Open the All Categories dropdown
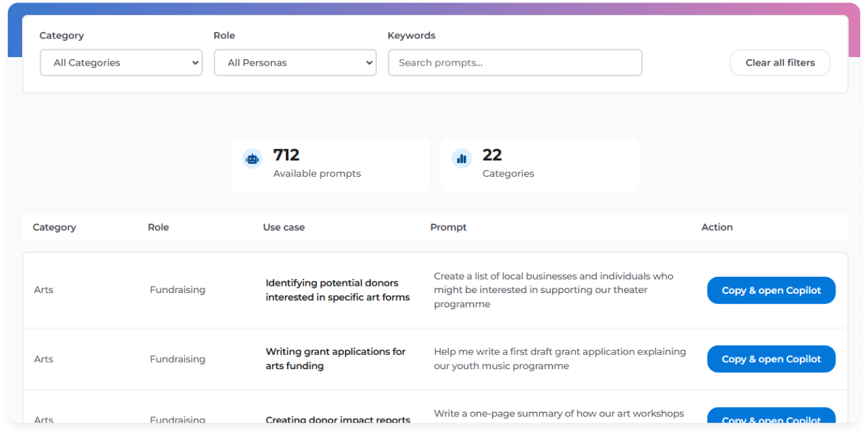Image resolution: width=868 pixels, height=436 pixels. 121,62
